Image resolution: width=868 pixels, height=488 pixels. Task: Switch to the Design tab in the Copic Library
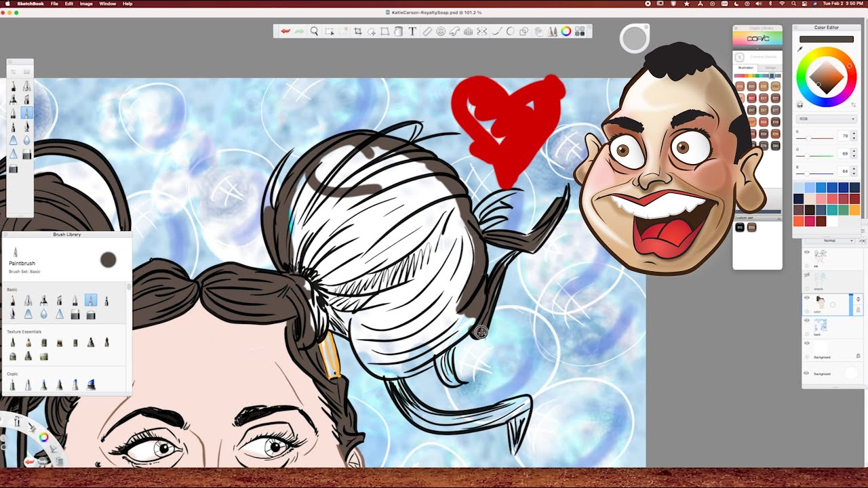(770, 67)
